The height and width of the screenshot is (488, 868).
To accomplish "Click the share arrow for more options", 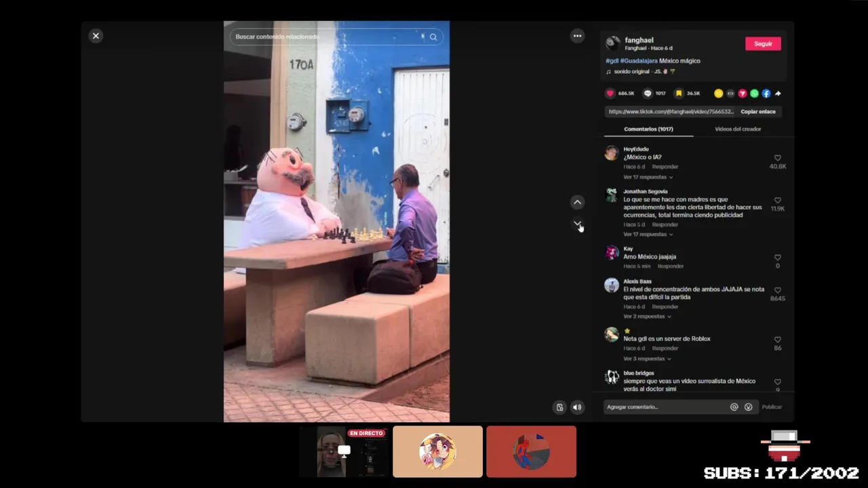I will [x=778, y=94].
